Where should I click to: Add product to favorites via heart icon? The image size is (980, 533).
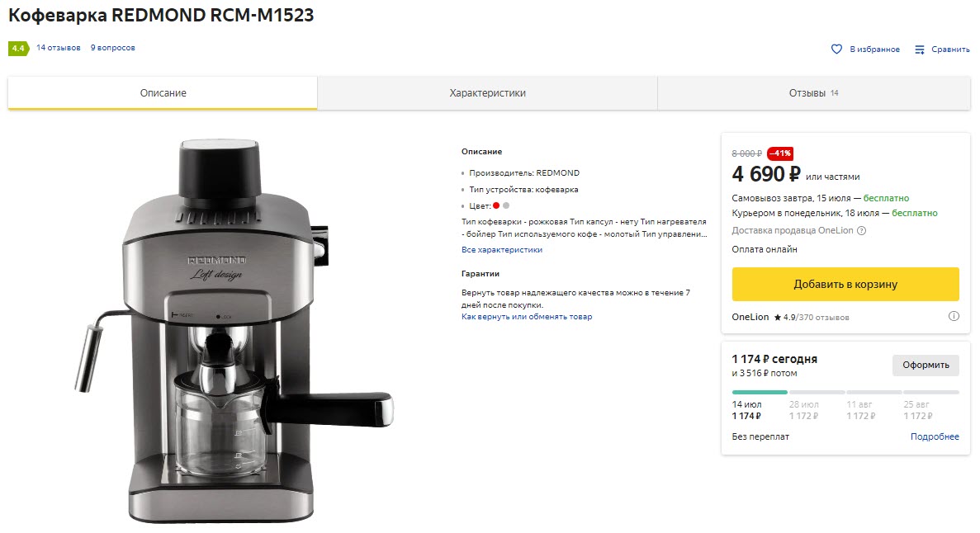pyautogui.click(x=836, y=49)
